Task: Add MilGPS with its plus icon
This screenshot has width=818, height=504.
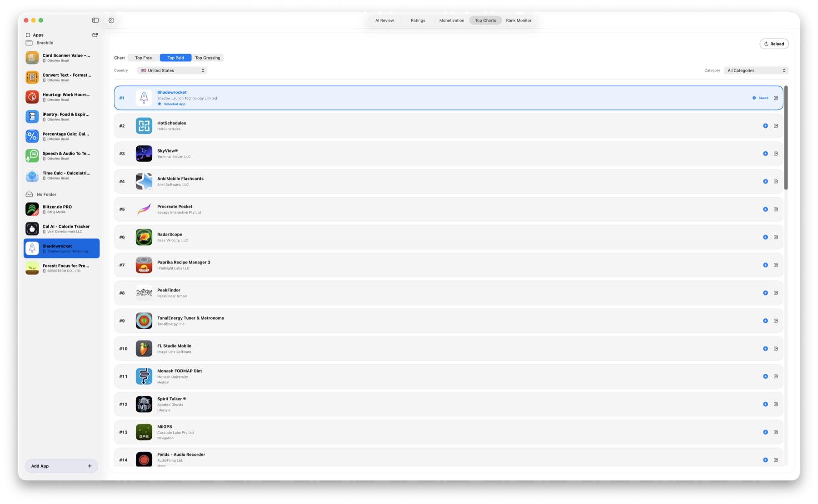Action: click(765, 432)
